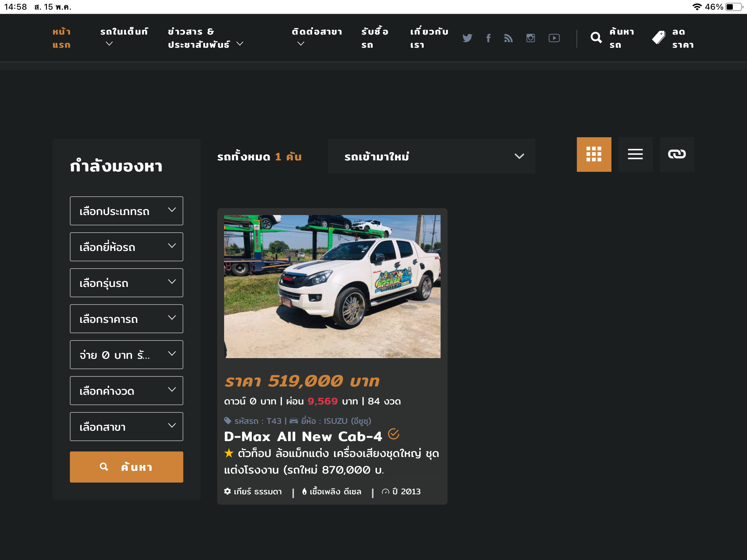Open the D-Max All New Cab-4 title link
Screen dimensions: 747x560
coord(303,436)
